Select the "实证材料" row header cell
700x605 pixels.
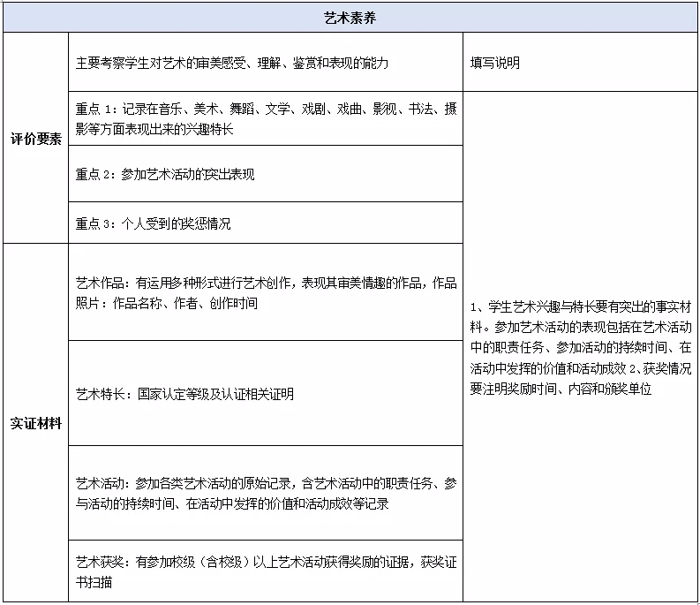coord(35,423)
